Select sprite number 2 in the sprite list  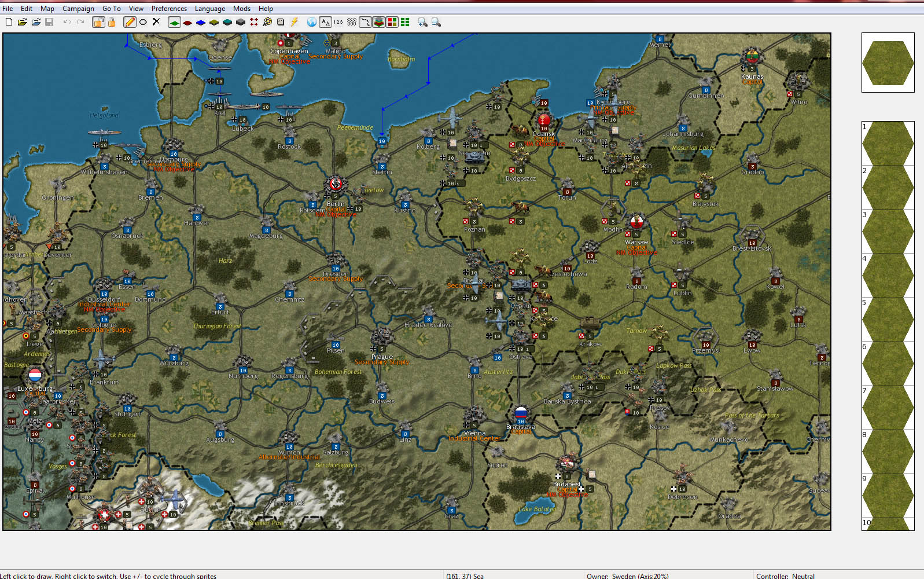click(x=888, y=188)
